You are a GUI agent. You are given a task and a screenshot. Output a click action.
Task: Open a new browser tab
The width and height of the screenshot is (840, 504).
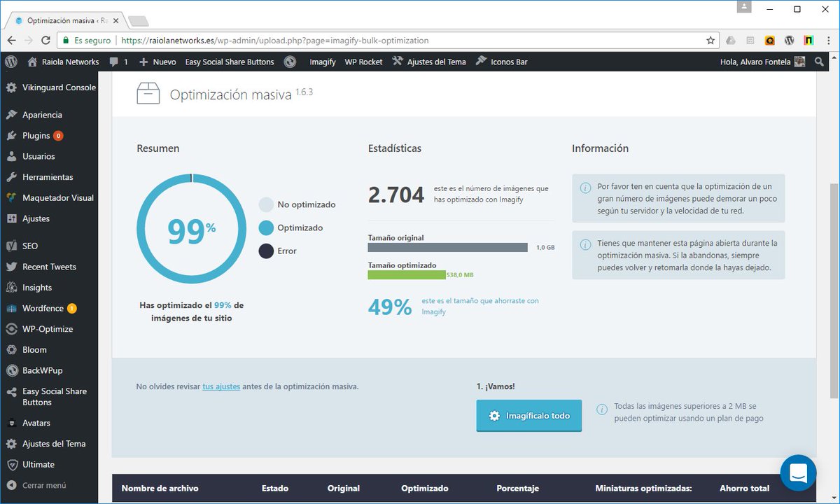pyautogui.click(x=138, y=20)
